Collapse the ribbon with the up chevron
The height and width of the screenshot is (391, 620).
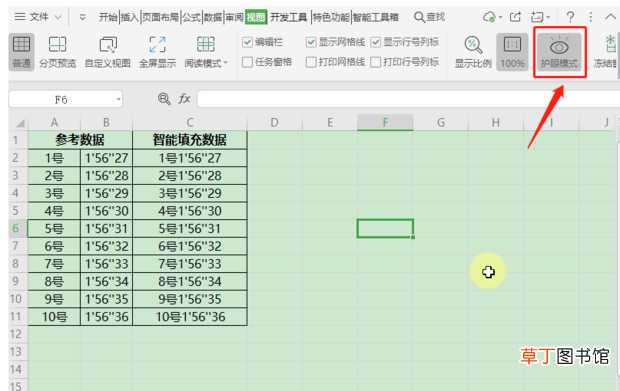click(611, 17)
